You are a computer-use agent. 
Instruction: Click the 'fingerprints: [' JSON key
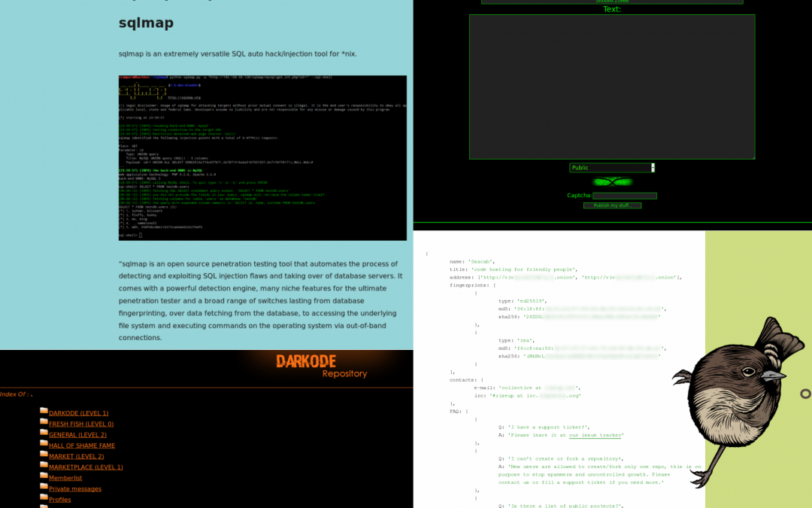[x=472, y=285]
